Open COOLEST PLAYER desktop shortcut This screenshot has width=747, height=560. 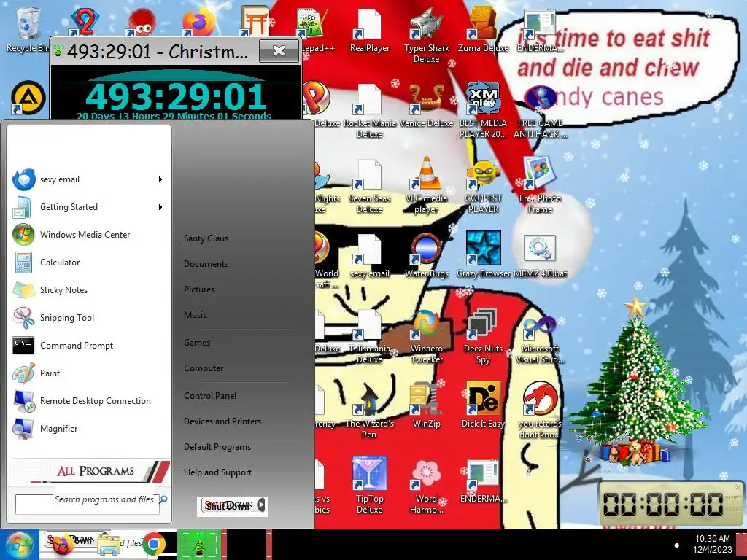coord(483,186)
